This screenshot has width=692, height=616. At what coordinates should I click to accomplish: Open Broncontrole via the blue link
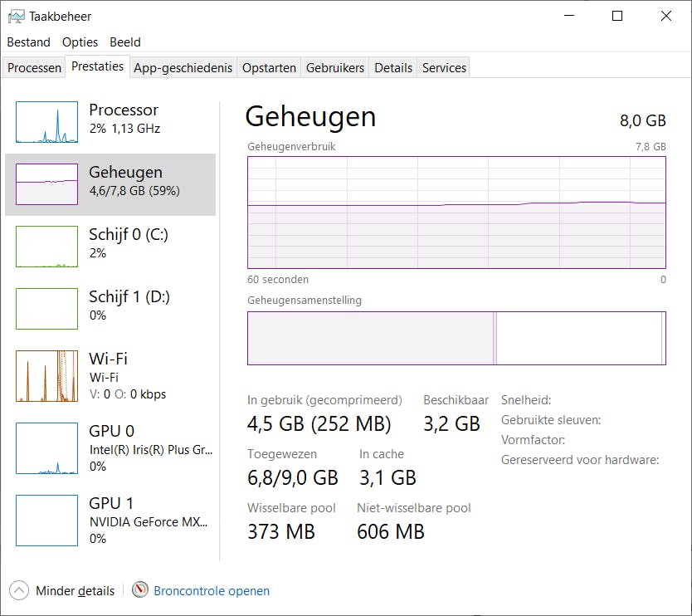pos(211,590)
